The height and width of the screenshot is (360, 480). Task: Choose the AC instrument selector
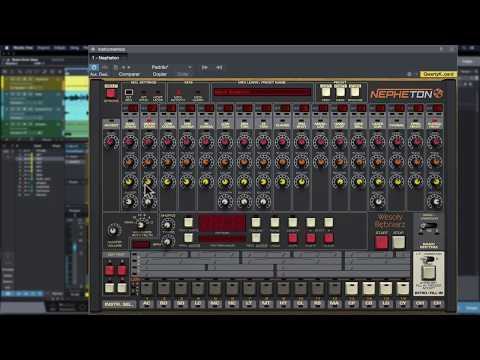147,304
